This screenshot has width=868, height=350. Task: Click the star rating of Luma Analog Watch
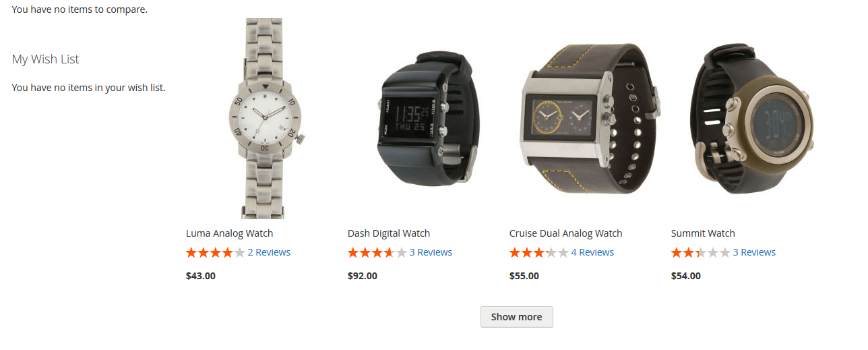tap(216, 252)
